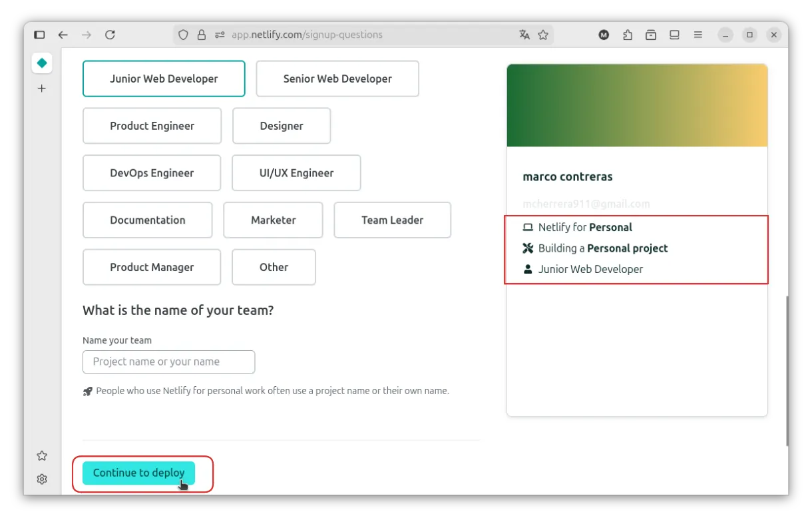Pick the UI/UX Engineer role
Viewport: 812px width, 520px height.
[x=296, y=173]
